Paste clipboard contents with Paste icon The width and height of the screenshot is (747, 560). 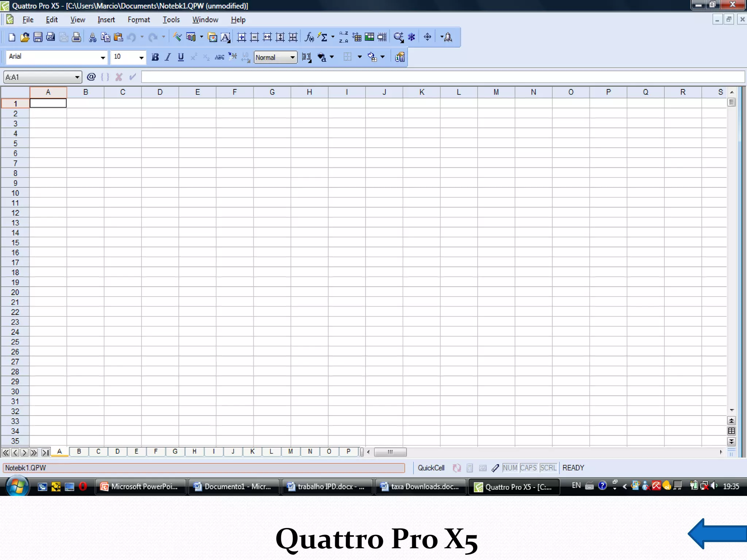tap(118, 37)
